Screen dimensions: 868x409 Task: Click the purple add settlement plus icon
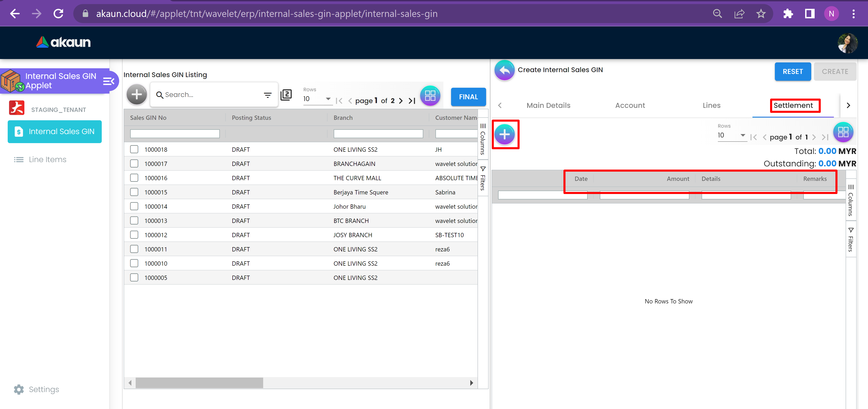504,135
